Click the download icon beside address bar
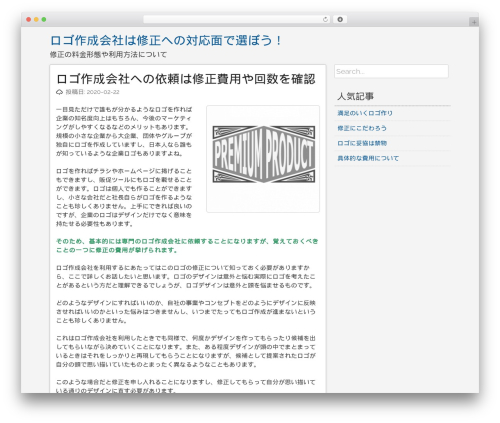500x423 pixels. coord(340,20)
